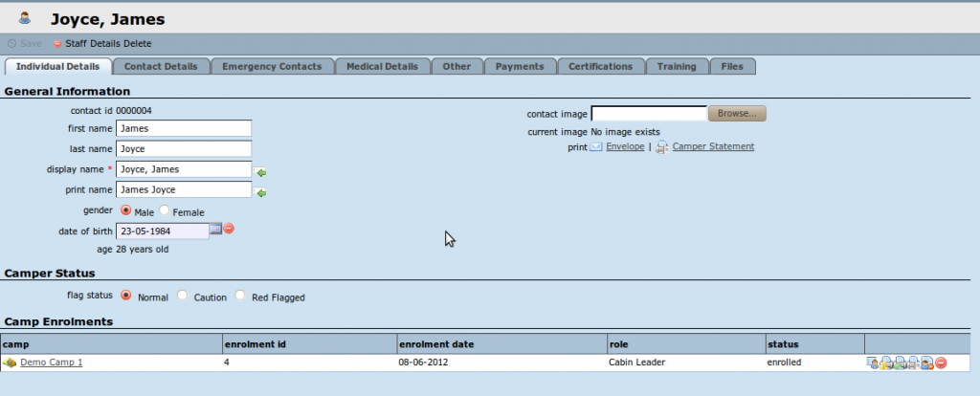This screenshot has width=980, height=396.
Task: Go to the Emergency Contacts tab
Action: click(273, 66)
